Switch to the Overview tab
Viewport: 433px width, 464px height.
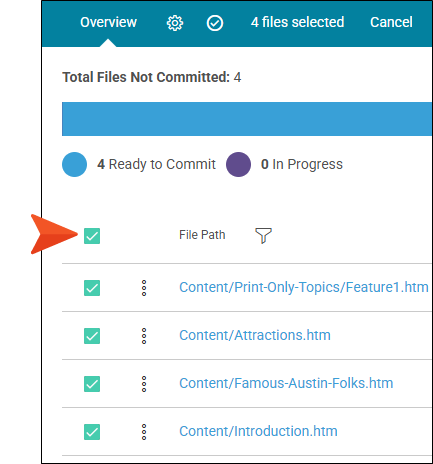point(108,22)
